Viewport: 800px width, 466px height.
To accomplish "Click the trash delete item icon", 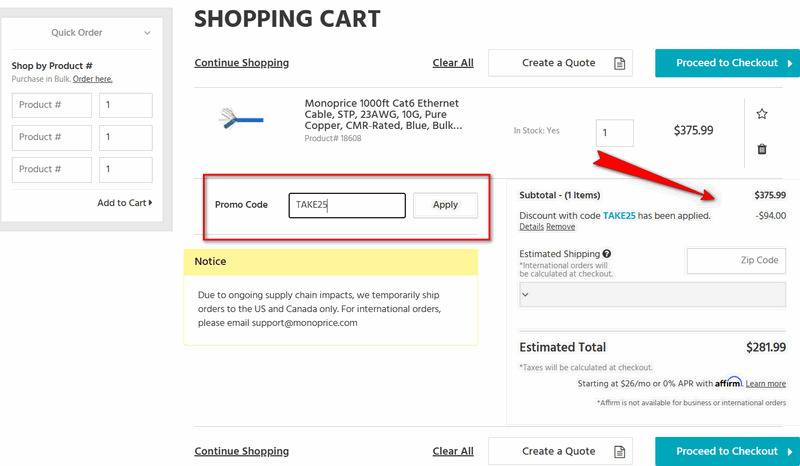I will (x=762, y=149).
